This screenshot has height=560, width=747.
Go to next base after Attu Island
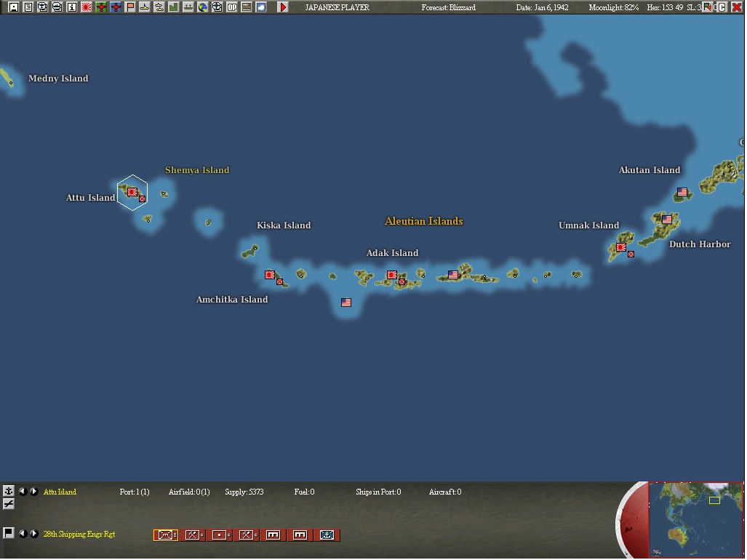[34, 492]
